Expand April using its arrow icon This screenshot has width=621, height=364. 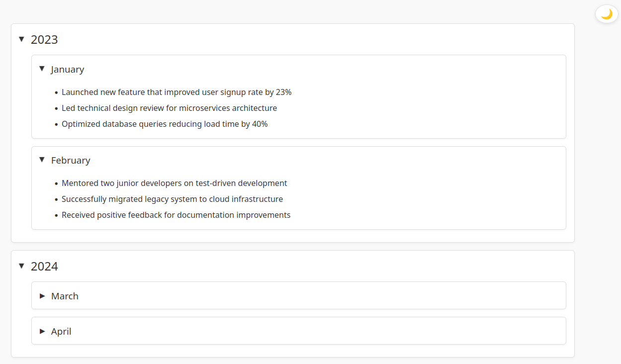pyautogui.click(x=42, y=331)
